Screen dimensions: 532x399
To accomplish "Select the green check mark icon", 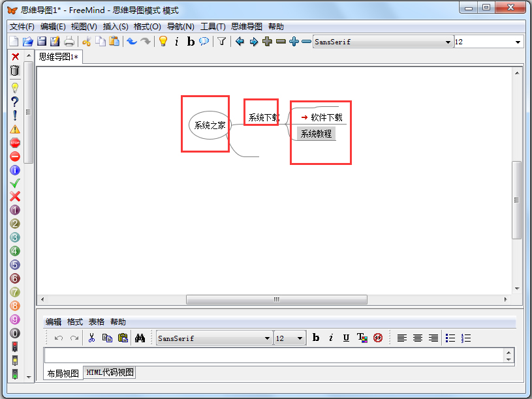I will [x=15, y=183].
